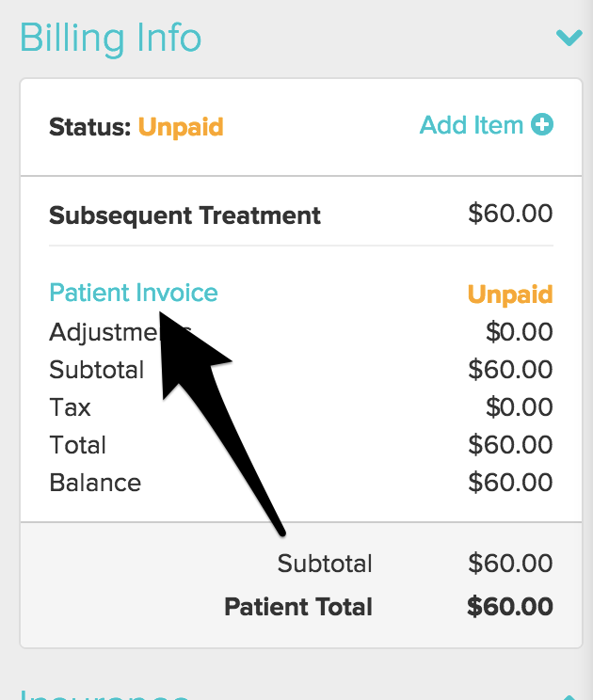Collapse the Billing Info section chevron
Viewport: 593px width, 700px height.
569,38
